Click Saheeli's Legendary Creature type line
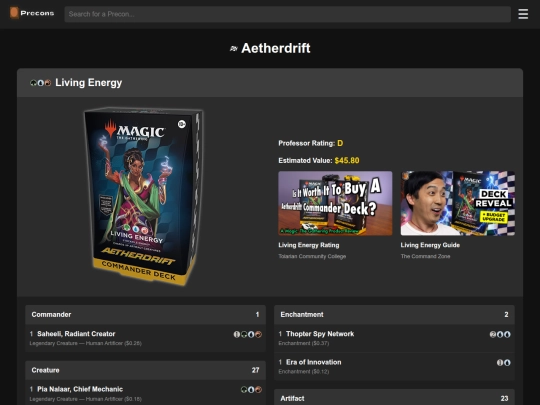 pyautogui.click(x=85, y=343)
